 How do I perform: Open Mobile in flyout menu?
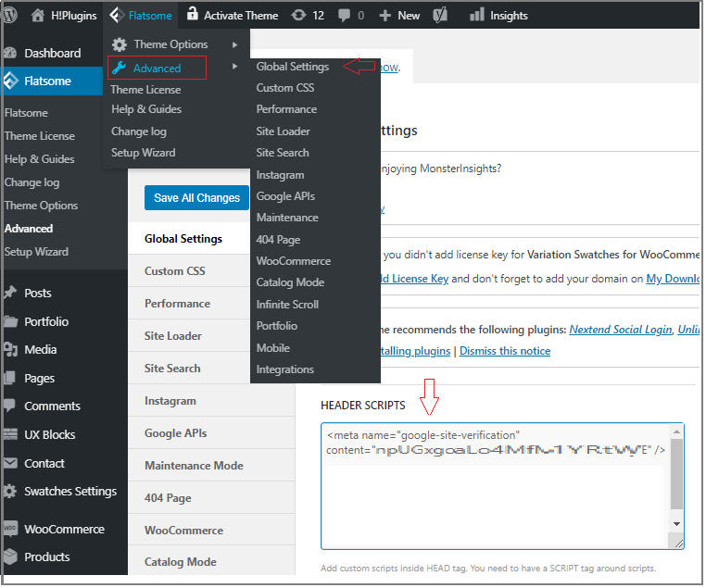(x=272, y=348)
